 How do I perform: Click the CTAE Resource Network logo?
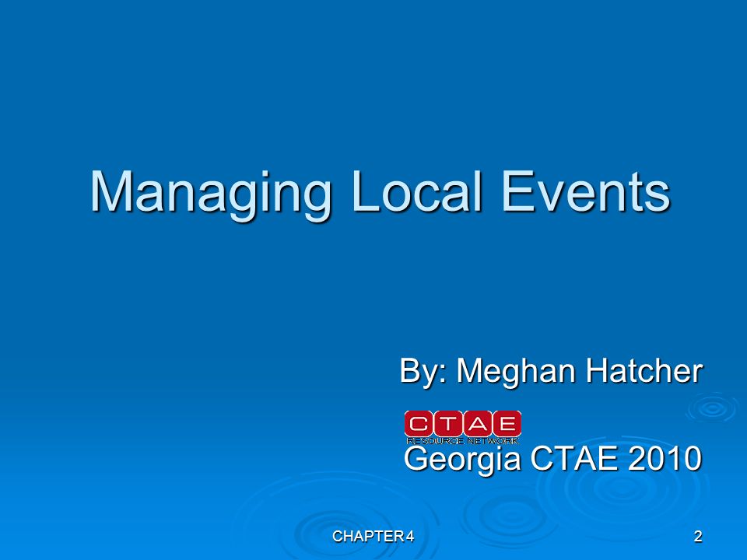pyautogui.click(x=462, y=427)
